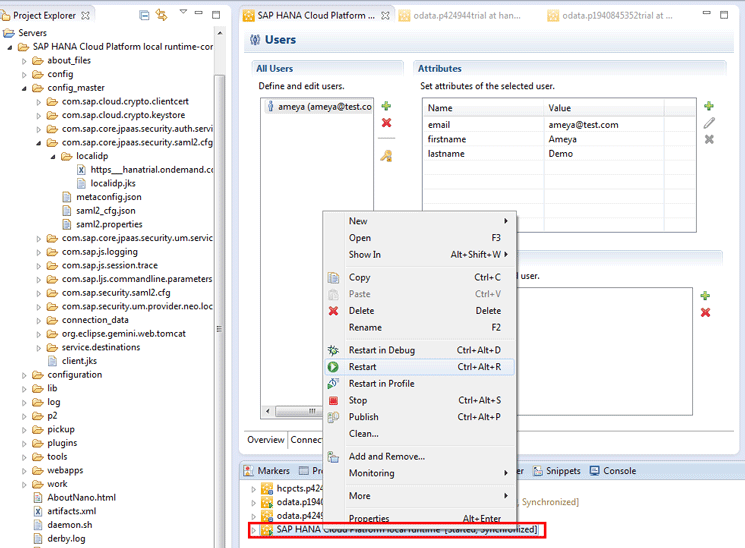Select Properties in context menu
This screenshot has width=745, height=548.
pyautogui.click(x=420, y=518)
